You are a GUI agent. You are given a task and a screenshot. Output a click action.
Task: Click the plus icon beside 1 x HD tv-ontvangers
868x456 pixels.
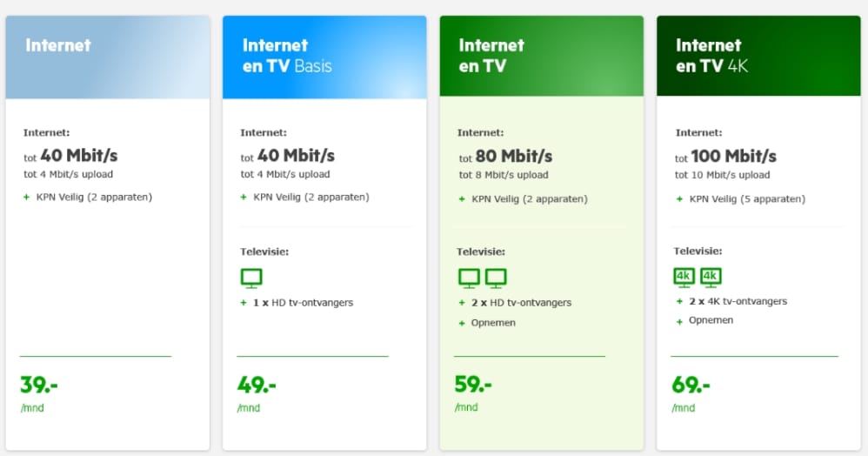click(x=244, y=303)
